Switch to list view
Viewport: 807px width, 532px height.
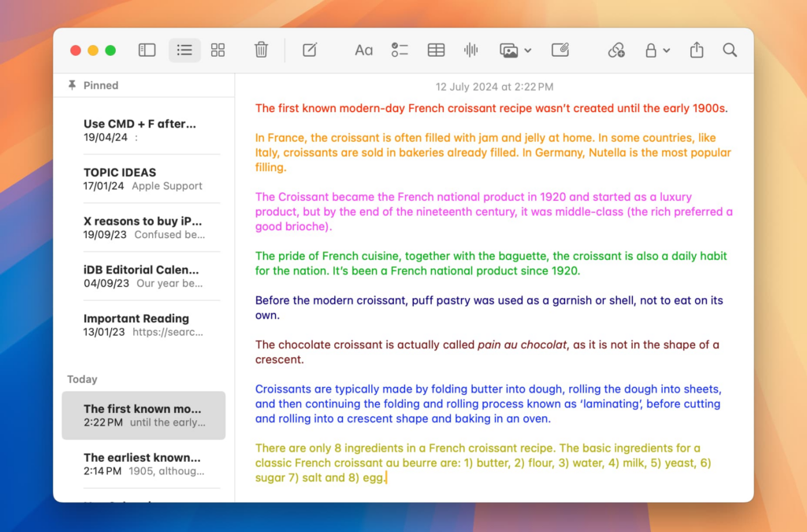[184, 50]
